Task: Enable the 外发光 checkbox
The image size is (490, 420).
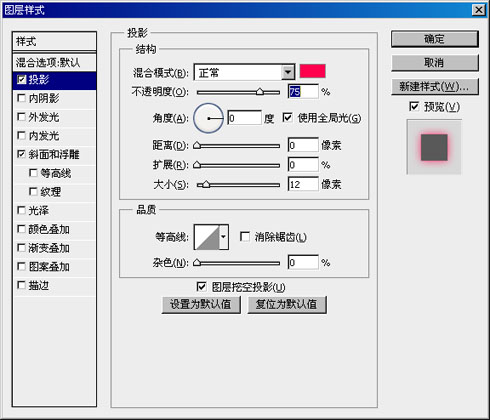Action: [x=21, y=117]
